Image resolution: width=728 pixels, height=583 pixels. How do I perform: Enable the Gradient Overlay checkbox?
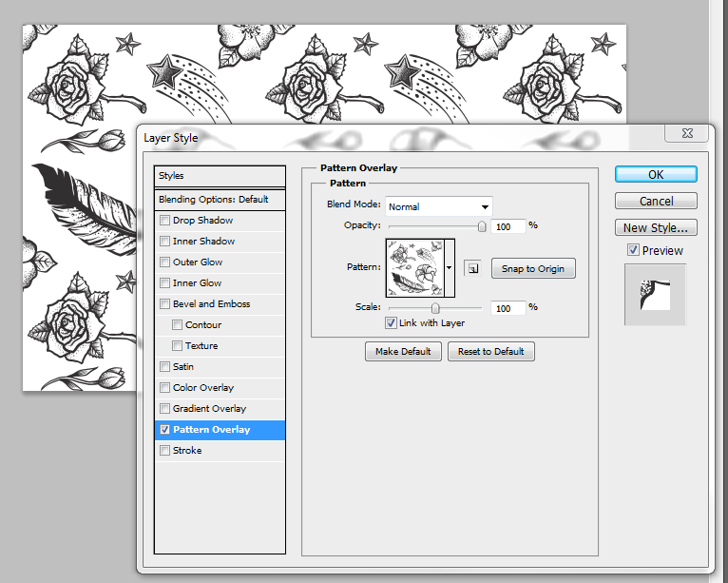point(164,408)
